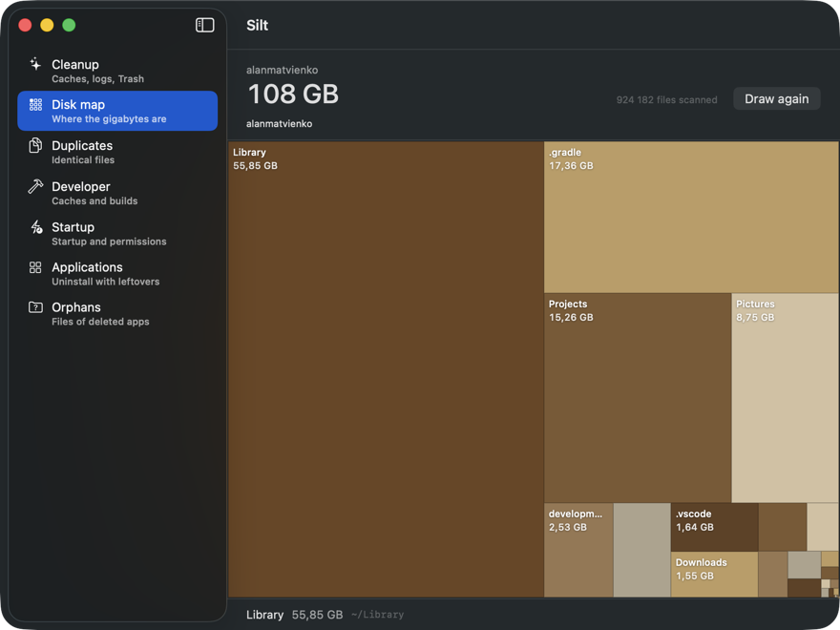Click the Orphans question folder icon
The height and width of the screenshot is (630, 840).
tap(35, 307)
